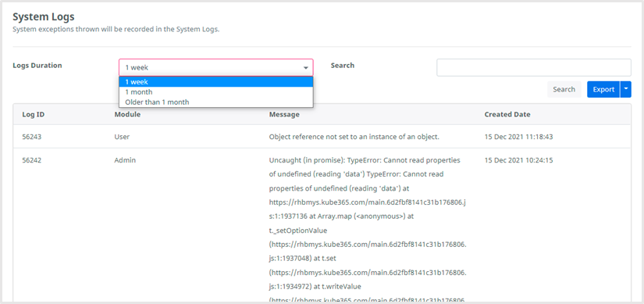The height and width of the screenshot is (304, 644).
Task: Click the Created Date column header
Action: click(507, 114)
